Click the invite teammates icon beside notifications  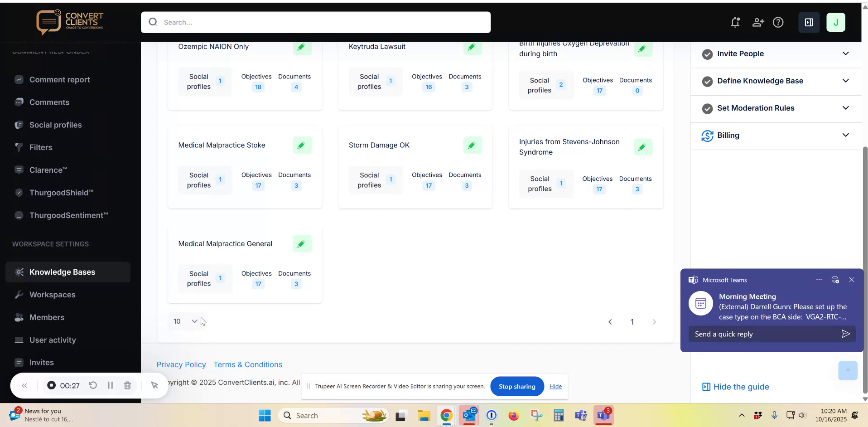(x=758, y=22)
